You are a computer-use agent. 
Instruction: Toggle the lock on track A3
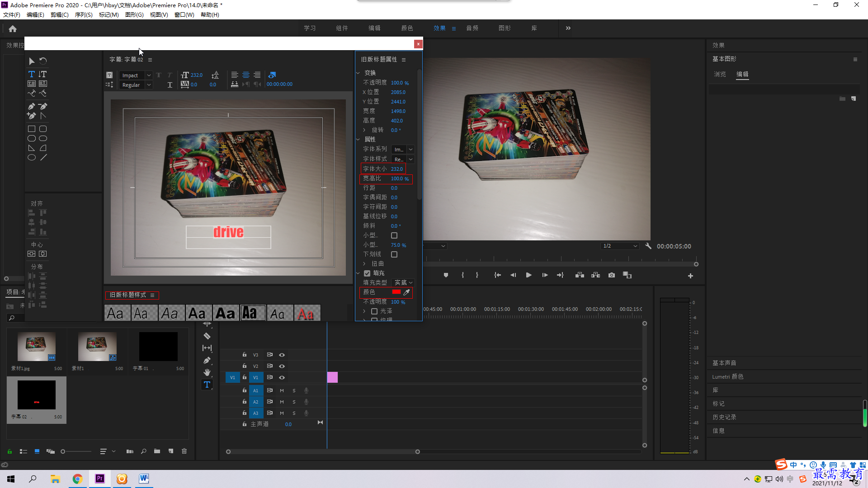(245, 413)
